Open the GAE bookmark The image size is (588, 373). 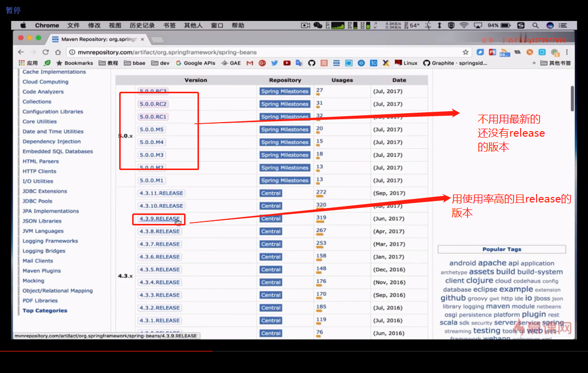pos(231,63)
